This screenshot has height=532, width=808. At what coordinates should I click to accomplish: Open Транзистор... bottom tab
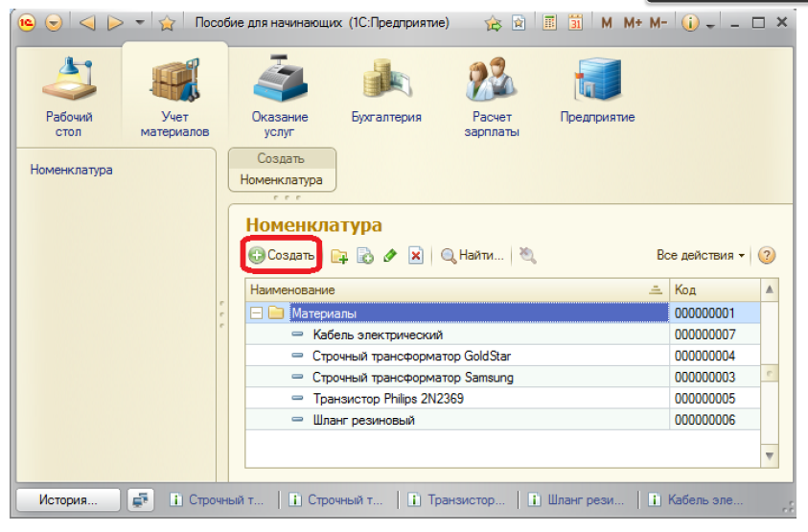tap(457, 499)
